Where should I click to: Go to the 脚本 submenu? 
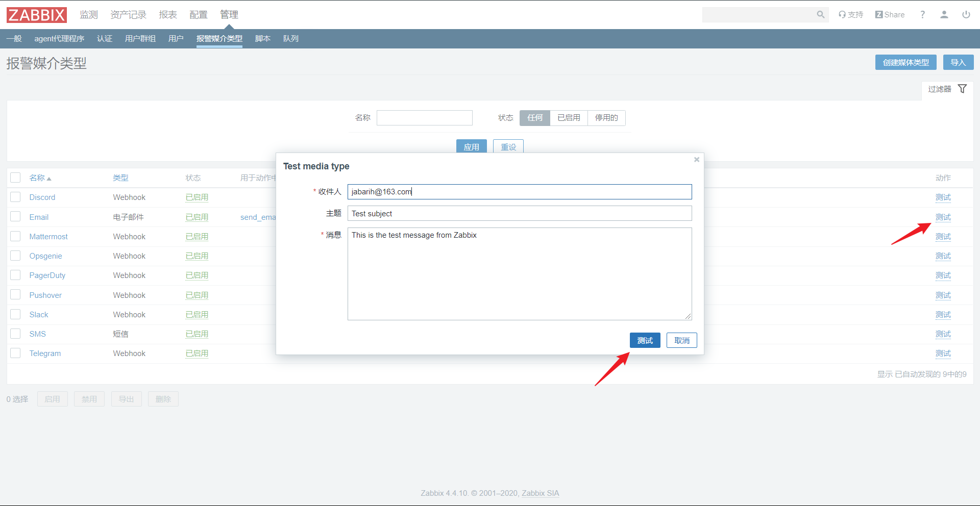[x=263, y=39]
